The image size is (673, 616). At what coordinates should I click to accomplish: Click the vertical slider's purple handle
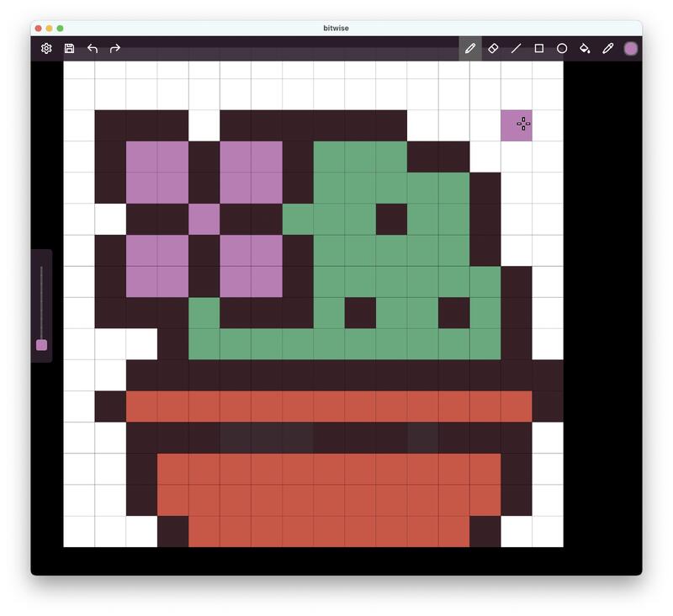click(x=41, y=345)
